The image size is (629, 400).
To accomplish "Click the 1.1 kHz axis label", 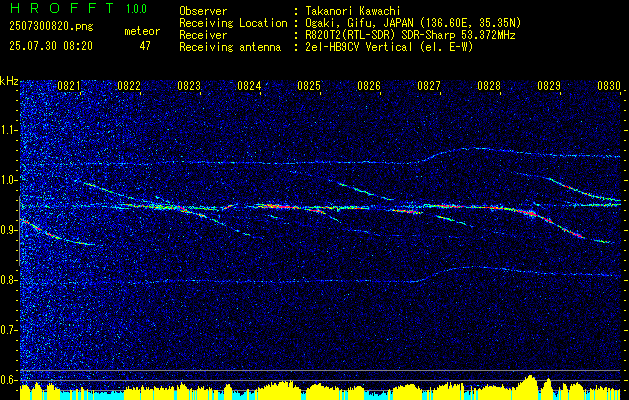I will (8, 130).
